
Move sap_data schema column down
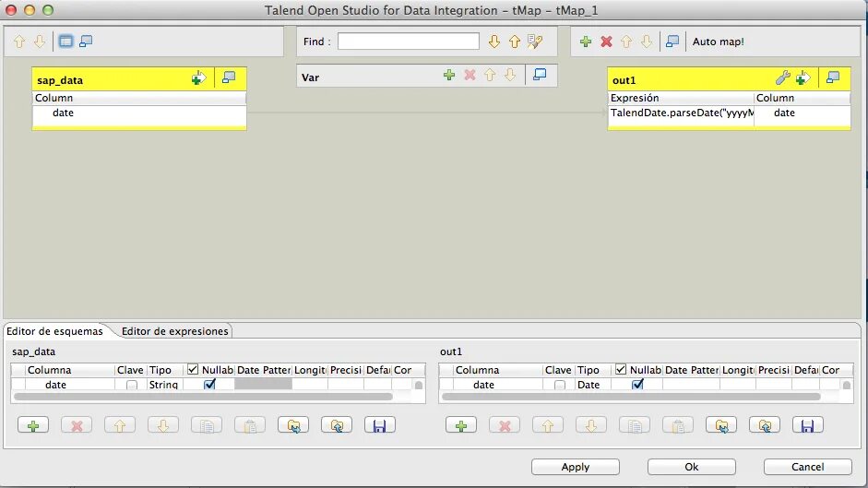click(x=162, y=425)
